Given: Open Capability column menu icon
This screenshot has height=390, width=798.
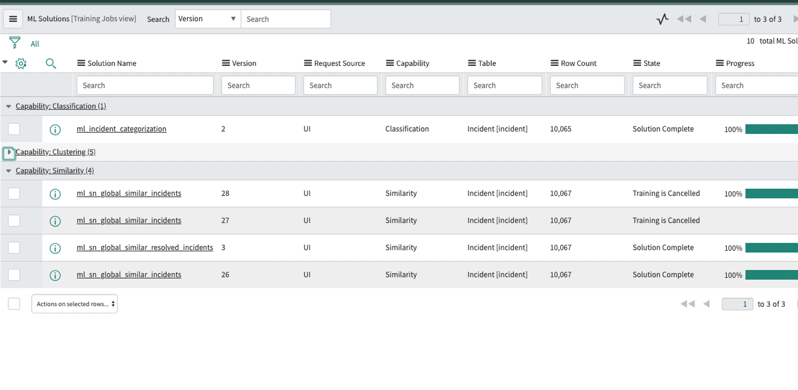Looking at the screenshot, I should click(389, 63).
